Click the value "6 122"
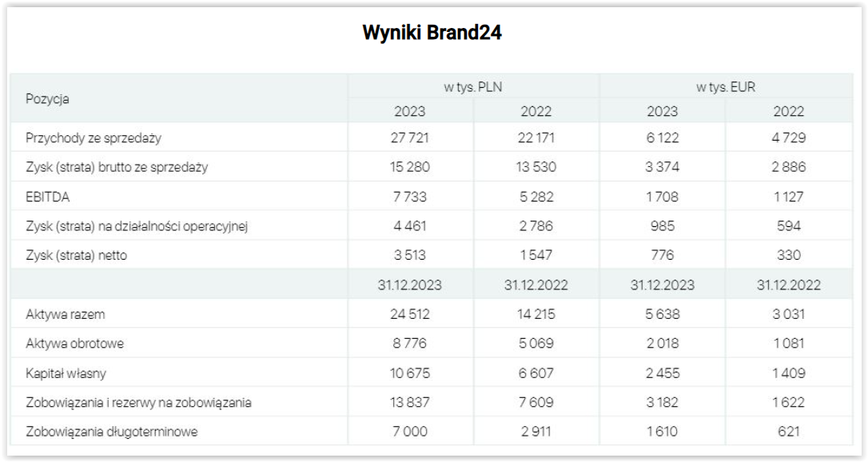868x462 pixels. [x=662, y=137]
